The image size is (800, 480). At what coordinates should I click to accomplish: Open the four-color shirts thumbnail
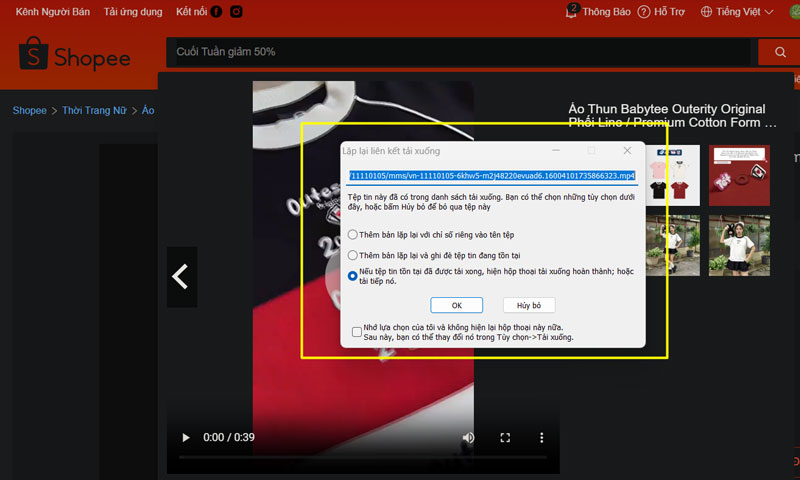[673, 175]
